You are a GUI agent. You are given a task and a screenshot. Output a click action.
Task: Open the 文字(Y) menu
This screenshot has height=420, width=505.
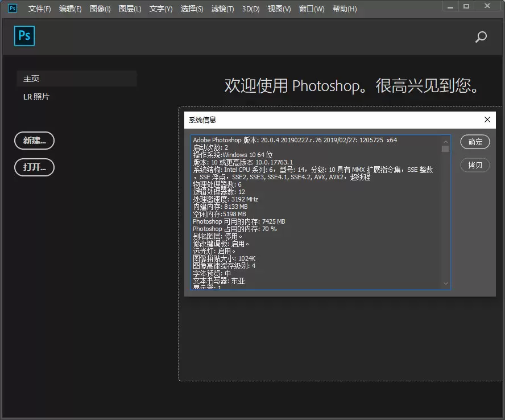(x=161, y=9)
